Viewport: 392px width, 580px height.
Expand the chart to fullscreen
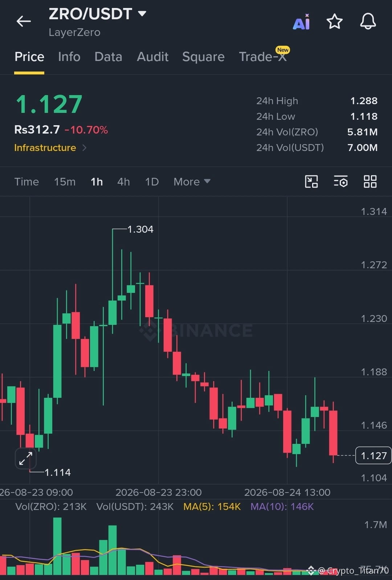[26, 458]
